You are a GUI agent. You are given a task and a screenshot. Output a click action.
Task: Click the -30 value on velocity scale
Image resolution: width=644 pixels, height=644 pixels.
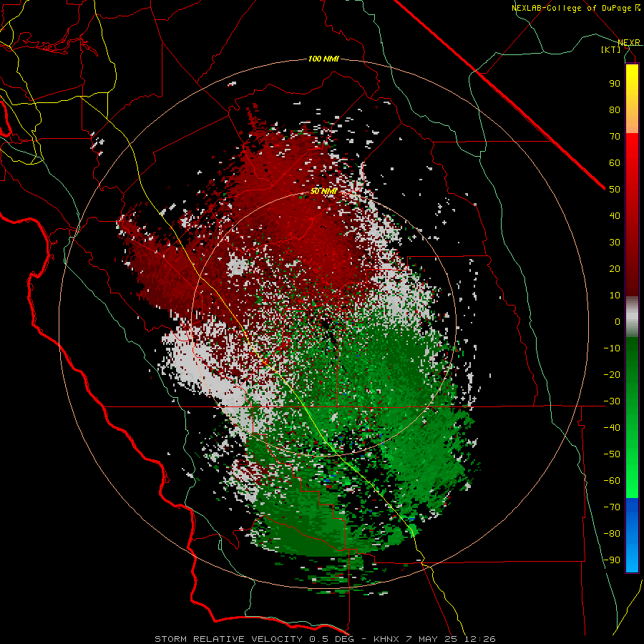click(612, 401)
